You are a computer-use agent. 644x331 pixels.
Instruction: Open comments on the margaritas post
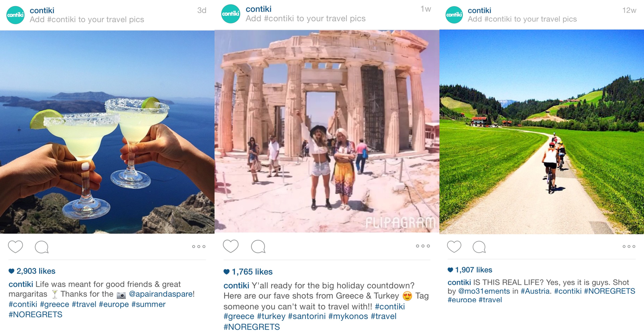coord(42,247)
